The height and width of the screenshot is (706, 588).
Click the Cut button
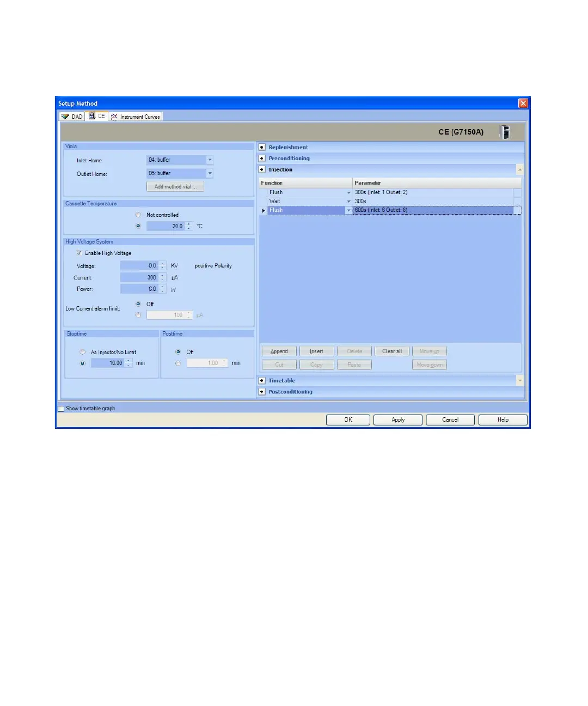(x=279, y=364)
